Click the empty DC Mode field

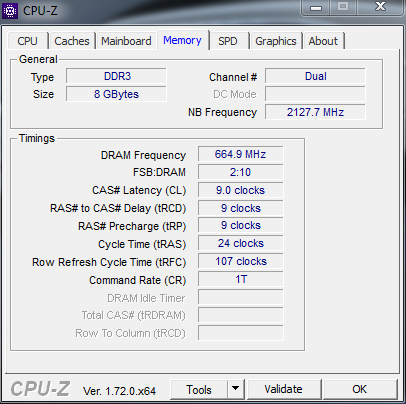tap(315, 94)
